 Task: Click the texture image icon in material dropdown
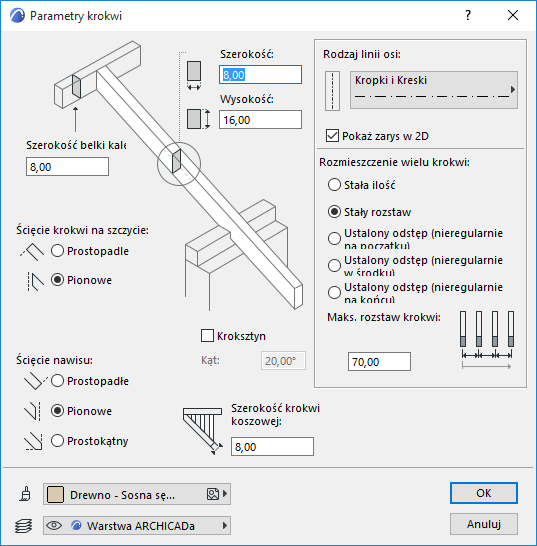coord(213,494)
